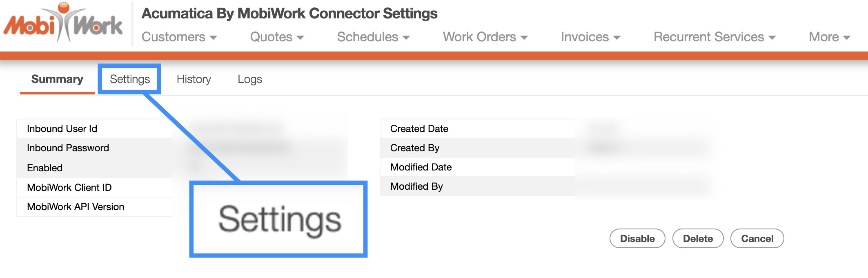Go to the Logs tab

(x=250, y=79)
